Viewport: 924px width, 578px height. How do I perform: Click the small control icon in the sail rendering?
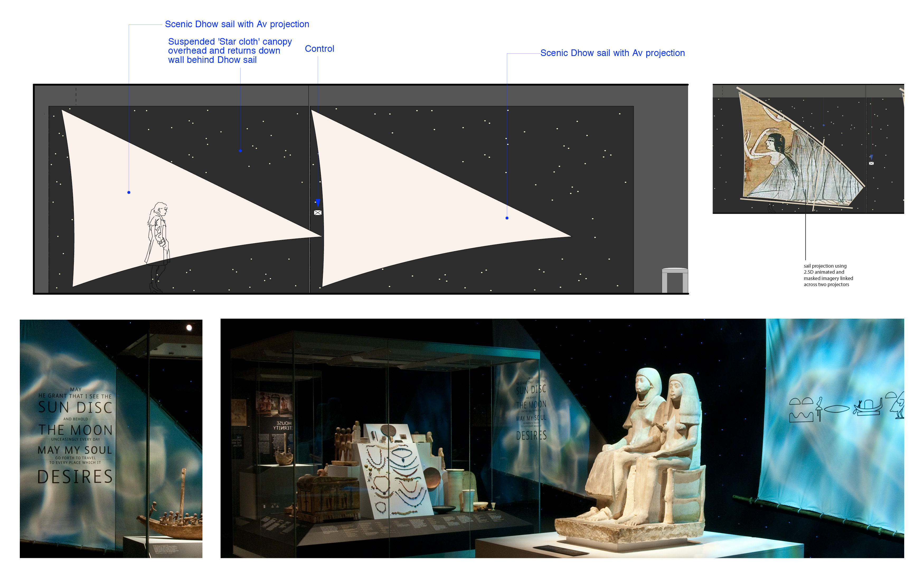pyautogui.click(x=871, y=163)
